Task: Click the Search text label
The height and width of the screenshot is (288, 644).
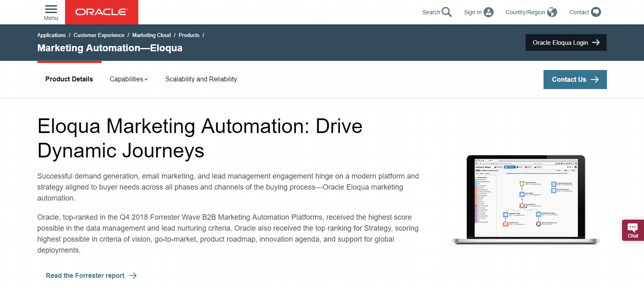Action: (x=431, y=12)
